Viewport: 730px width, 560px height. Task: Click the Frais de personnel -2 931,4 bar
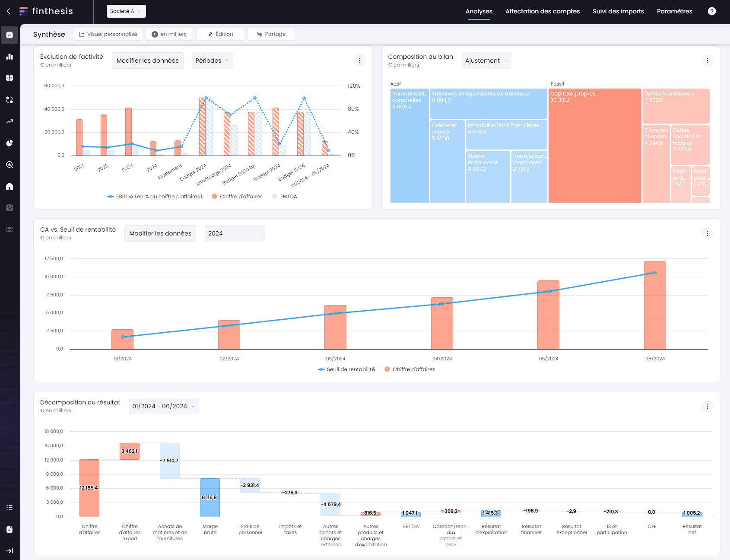(250, 485)
